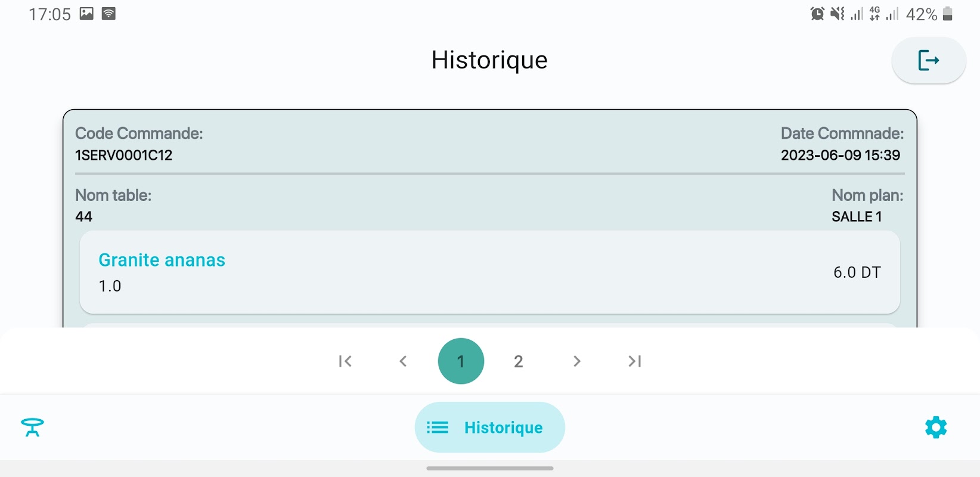The image size is (980, 477).
Task: Jump to first page of history
Action: [345, 361]
